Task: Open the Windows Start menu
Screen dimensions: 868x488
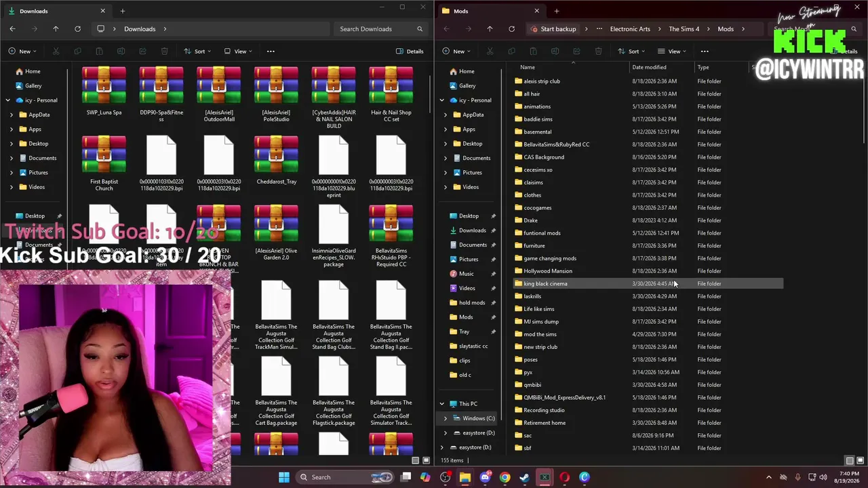Action: coord(284,477)
